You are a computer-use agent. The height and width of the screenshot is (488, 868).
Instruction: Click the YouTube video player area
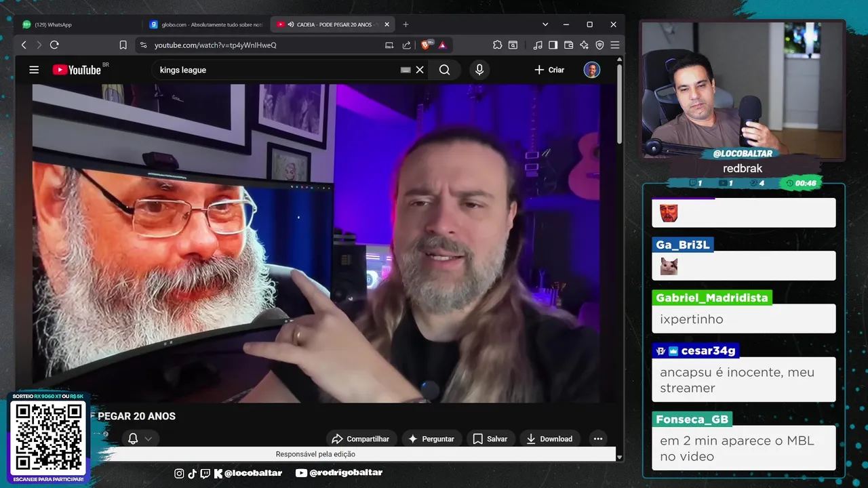(316, 243)
